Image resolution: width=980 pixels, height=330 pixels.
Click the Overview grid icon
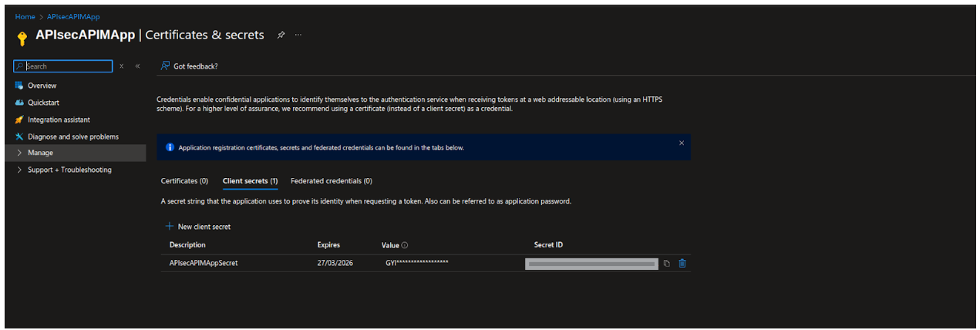click(19, 86)
